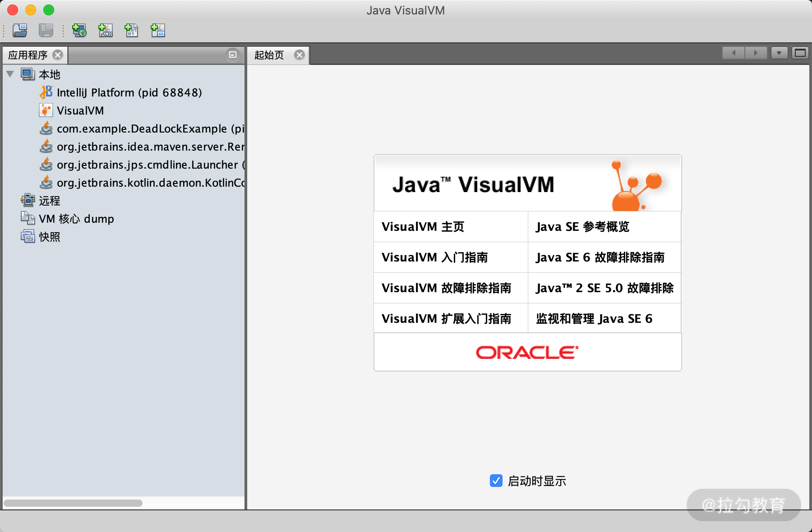This screenshot has width=812, height=532.
Task: Close the 起始页 tab
Action: tap(299, 55)
